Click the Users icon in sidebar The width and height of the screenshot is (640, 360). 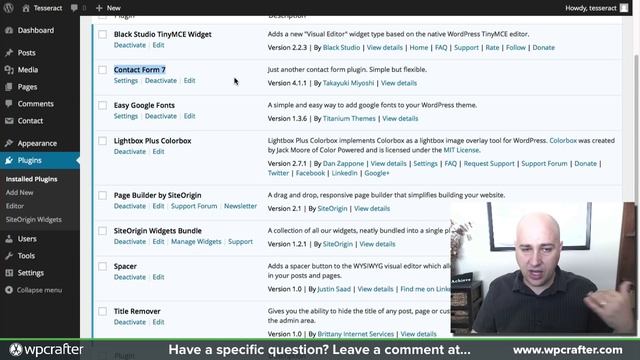coord(9,239)
